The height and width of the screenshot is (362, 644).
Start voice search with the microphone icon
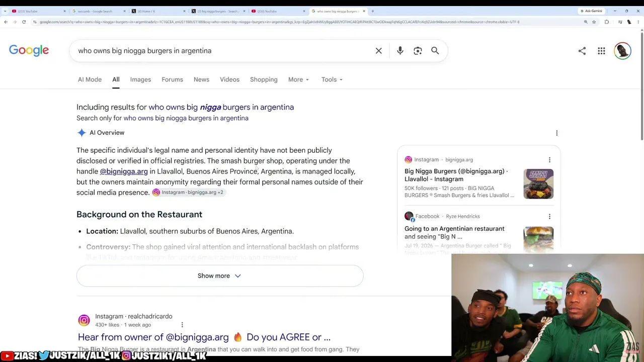pos(400,51)
